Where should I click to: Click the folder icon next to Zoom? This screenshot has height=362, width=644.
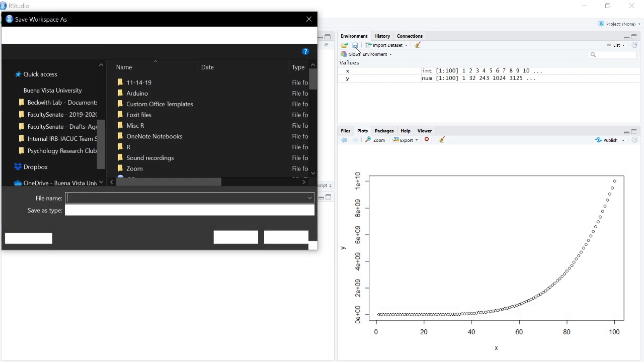pyautogui.click(x=120, y=169)
